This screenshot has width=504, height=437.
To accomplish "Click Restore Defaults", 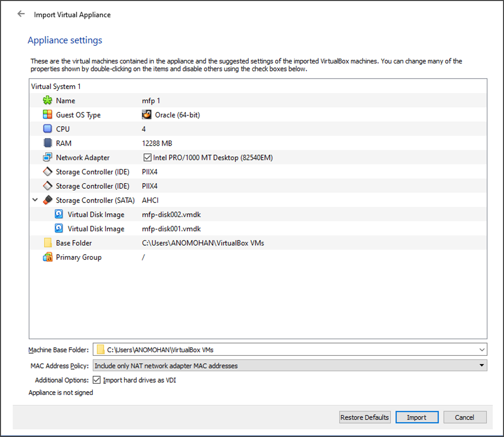I will coord(364,417).
